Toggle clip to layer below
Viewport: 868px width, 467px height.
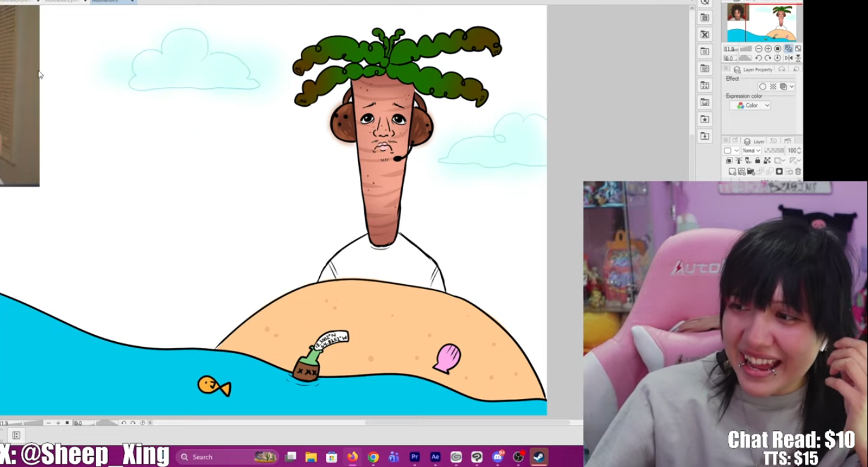[x=729, y=160]
